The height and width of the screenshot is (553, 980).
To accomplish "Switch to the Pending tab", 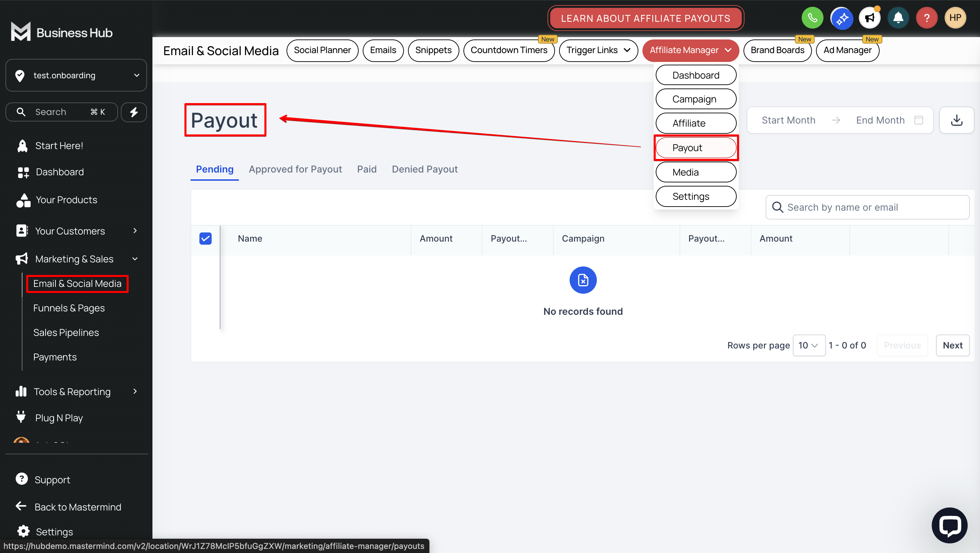I will (215, 169).
